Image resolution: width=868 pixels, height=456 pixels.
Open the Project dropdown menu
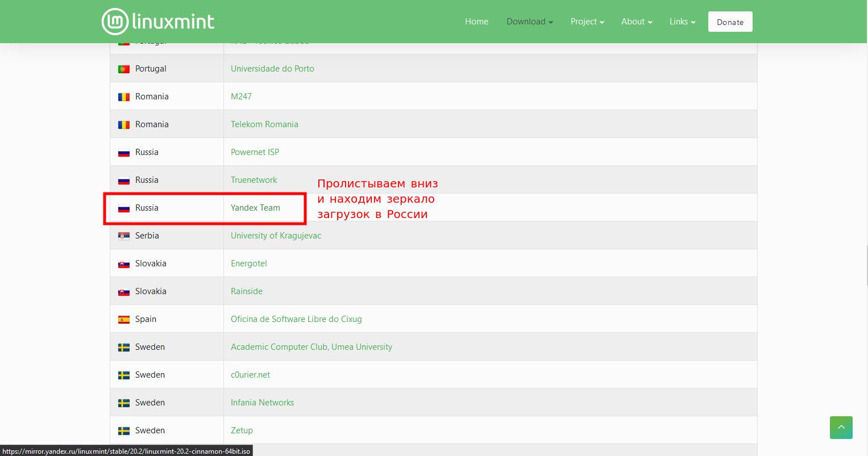pos(587,22)
